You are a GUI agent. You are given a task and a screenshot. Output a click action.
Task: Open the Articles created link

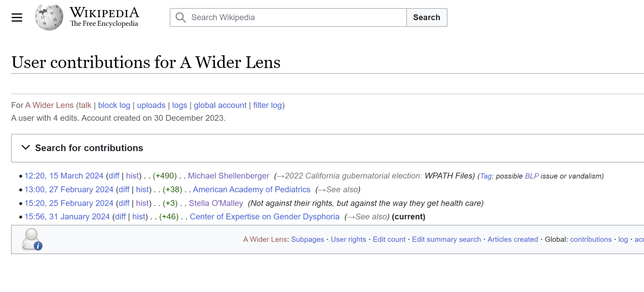click(x=512, y=239)
